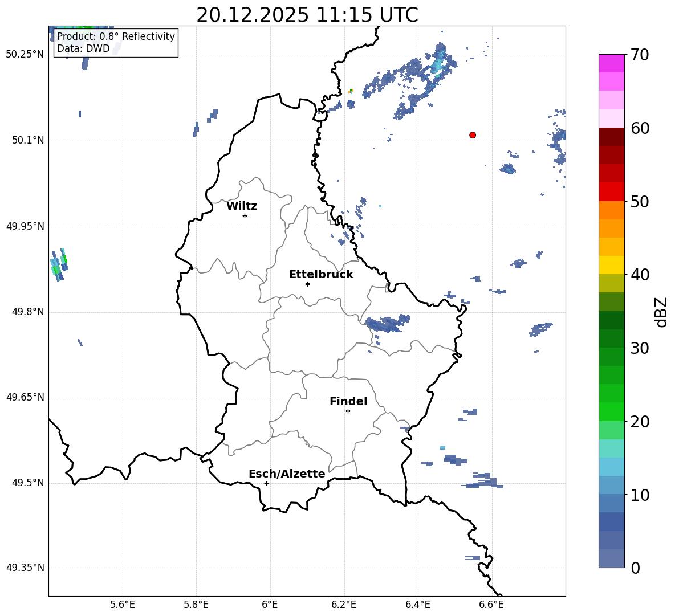Click the 60 tick on colorbar
Viewport: 675px width, 616px height.
(x=640, y=128)
